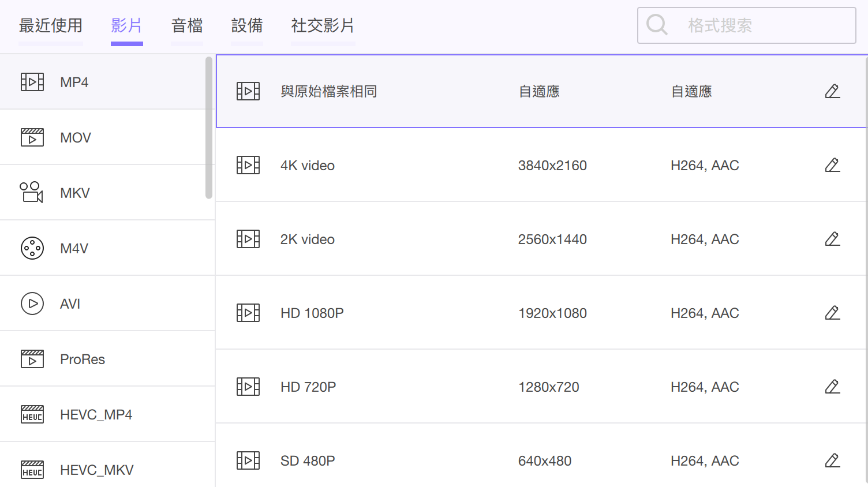Edit the HD 1080P preset with the pencil icon
This screenshot has height=487, width=868.
pyautogui.click(x=832, y=313)
